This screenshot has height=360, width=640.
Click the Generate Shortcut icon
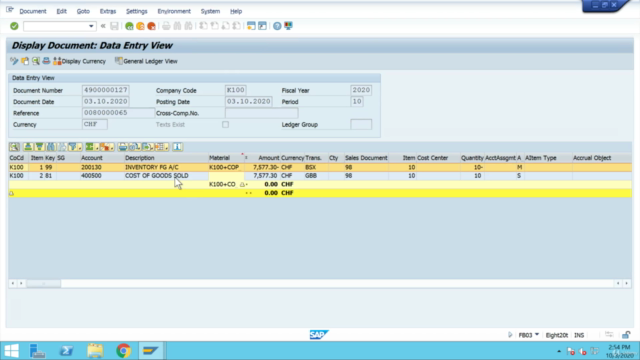point(262,26)
